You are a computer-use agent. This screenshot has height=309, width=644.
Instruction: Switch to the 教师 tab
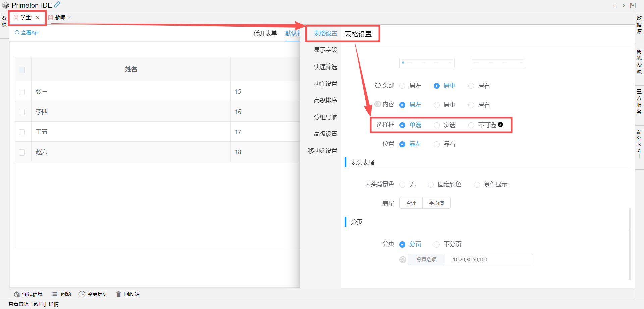pyautogui.click(x=60, y=18)
